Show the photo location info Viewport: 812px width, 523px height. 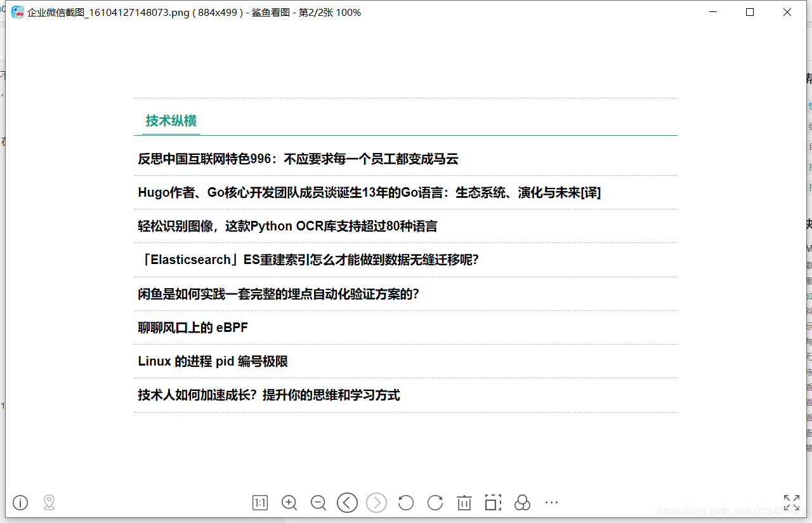[49, 503]
